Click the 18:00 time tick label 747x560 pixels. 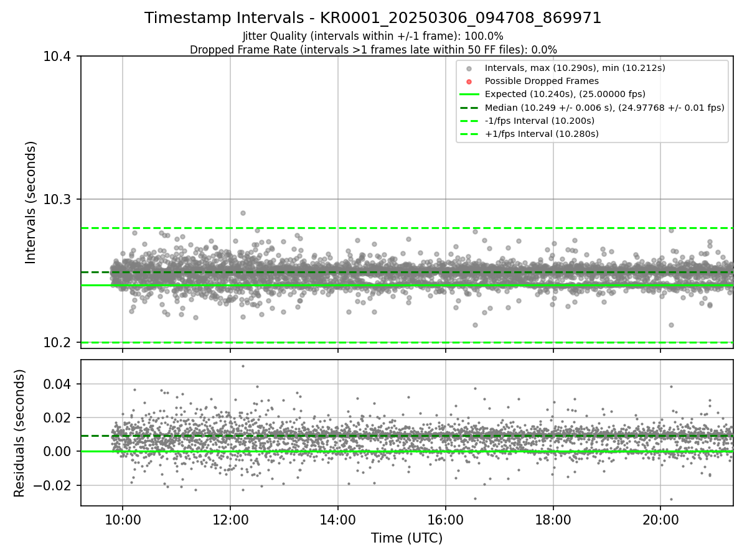coord(553,519)
